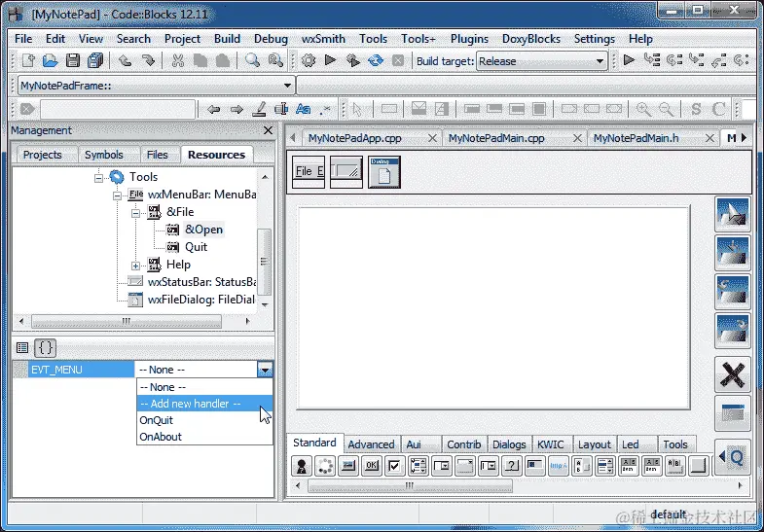The image size is (764, 532).
Task: Select wxFileDialog tree item
Action: click(201, 300)
